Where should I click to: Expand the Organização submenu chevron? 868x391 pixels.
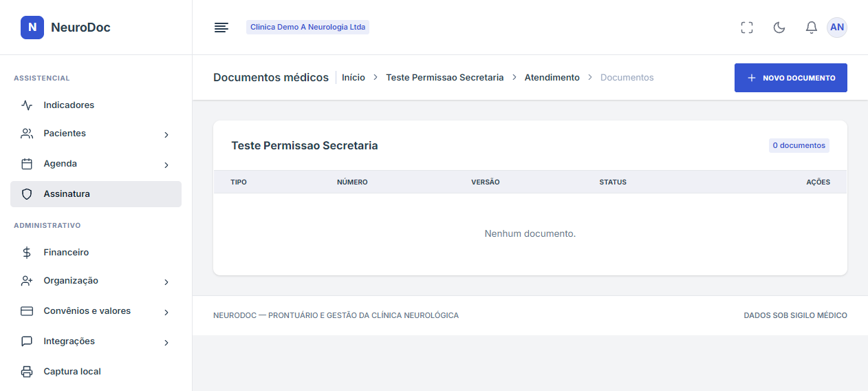click(166, 282)
